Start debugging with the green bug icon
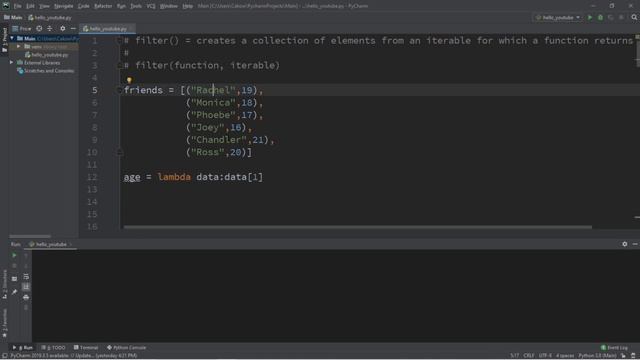The image size is (640, 360). point(600,18)
